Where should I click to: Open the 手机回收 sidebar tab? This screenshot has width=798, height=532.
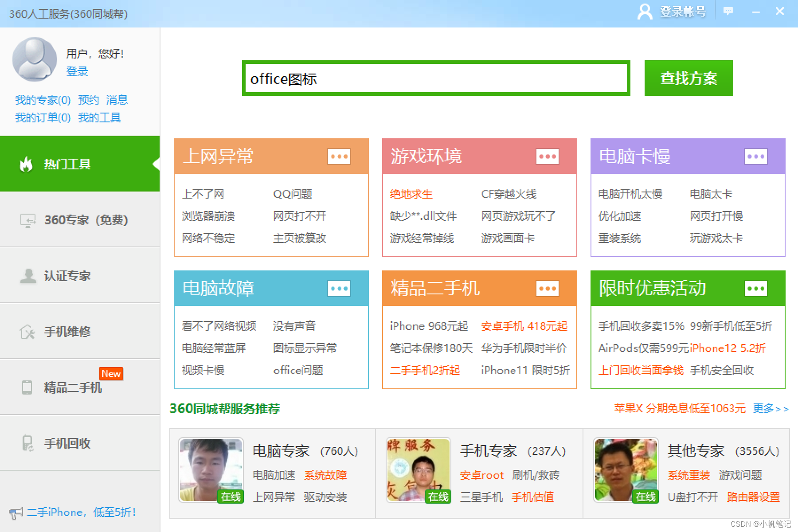tap(80, 443)
